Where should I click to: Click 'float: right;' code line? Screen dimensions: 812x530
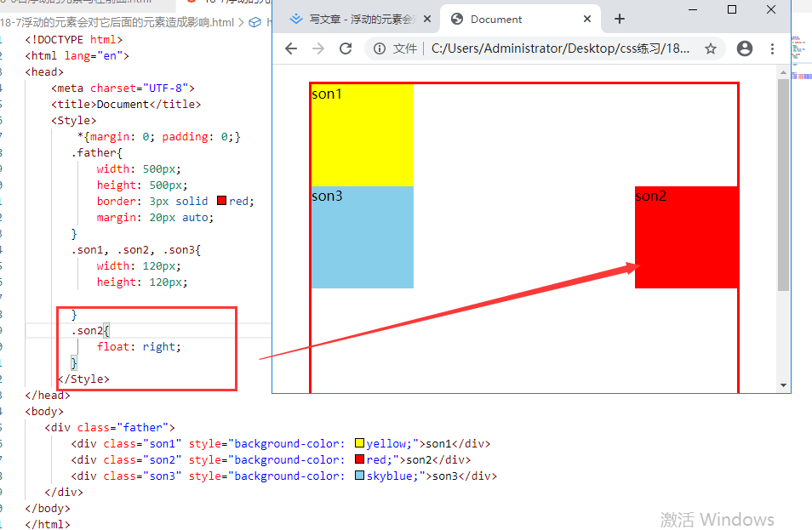click(139, 347)
